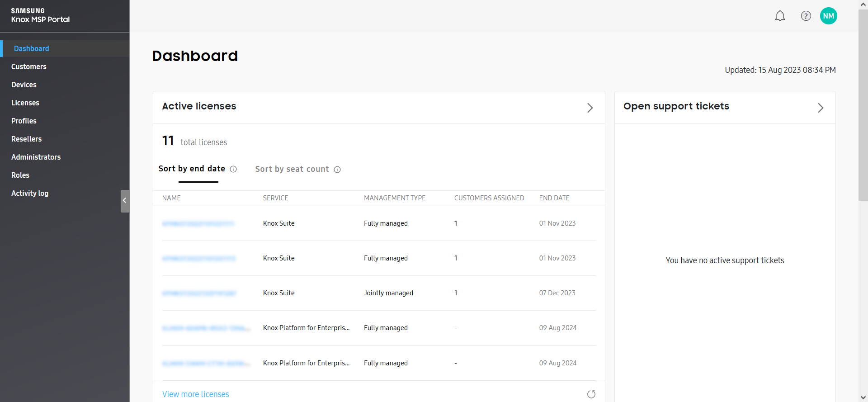Expand Open support tickets with the chevron
Viewport: 868px width, 402px height.
(x=821, y=108)
